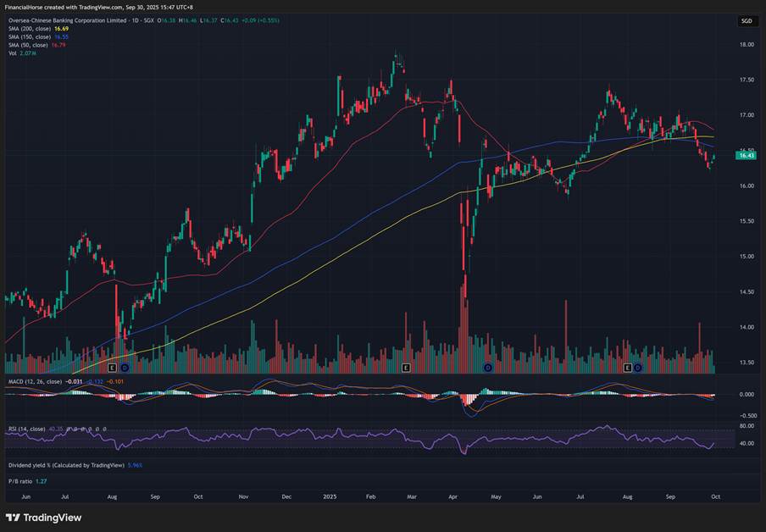Click the MACD (12, 26, close) legend
The width and height of the screenshot is (766, 532).
(34, 383)
